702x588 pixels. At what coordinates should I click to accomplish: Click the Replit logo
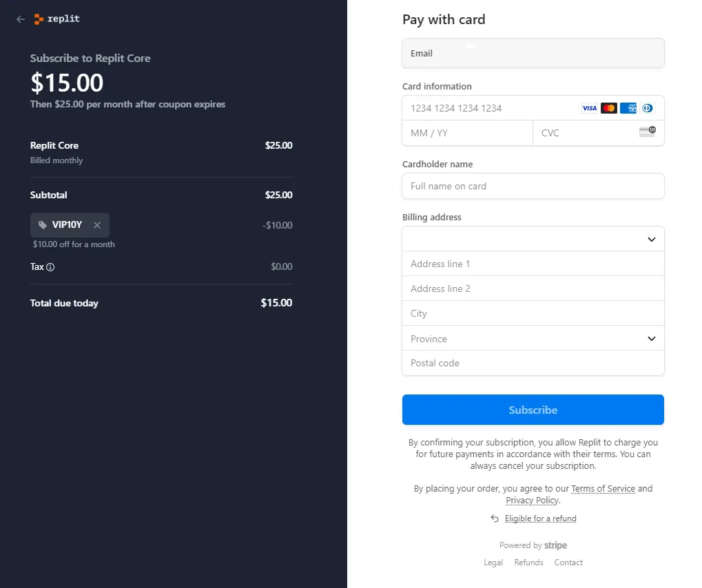pos(56,19)
